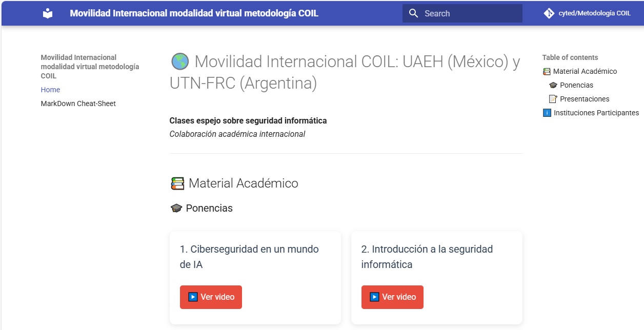The width and height of the screenshot is (644, 330).
Task: Click the play icon in second Ver video button
Action: (374, 297)
